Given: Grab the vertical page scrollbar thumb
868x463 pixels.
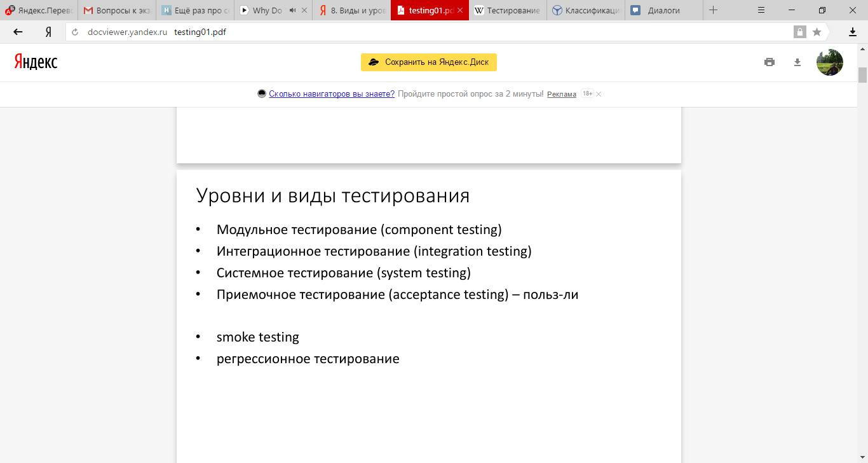Looking at the screenshot, I should pyautogui.click(x=862, y=75).
